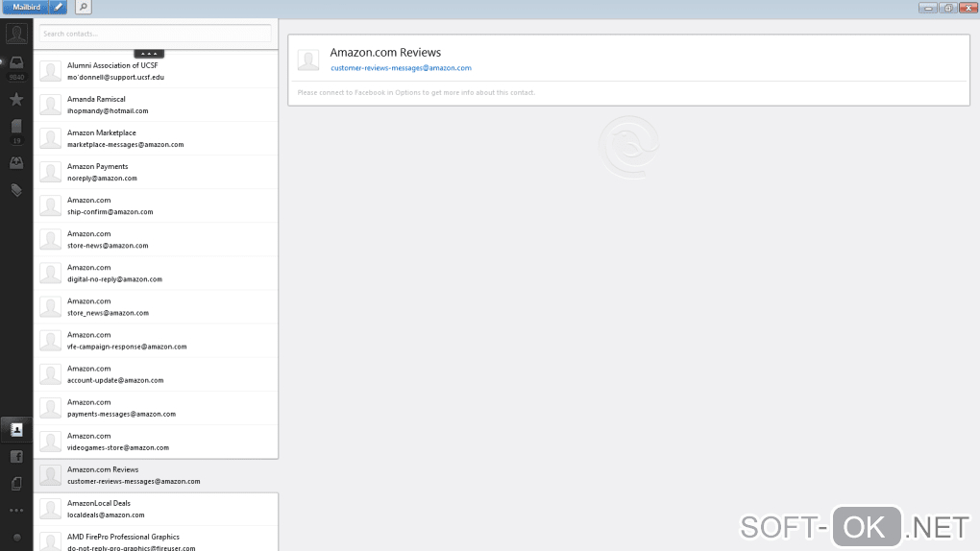This screenshot has width=980, height=551.
Task: Maximize the Mailbird window
Action: click(x=948, y=8)
